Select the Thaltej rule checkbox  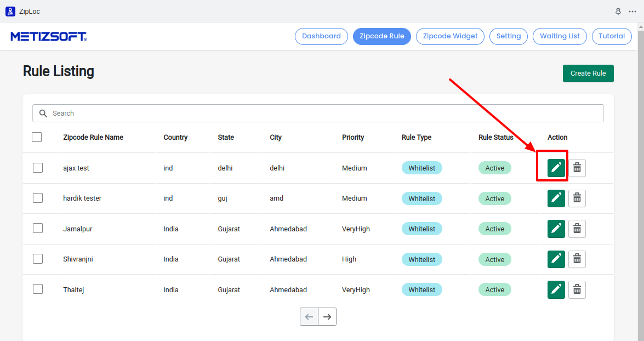tap(38, 289)
